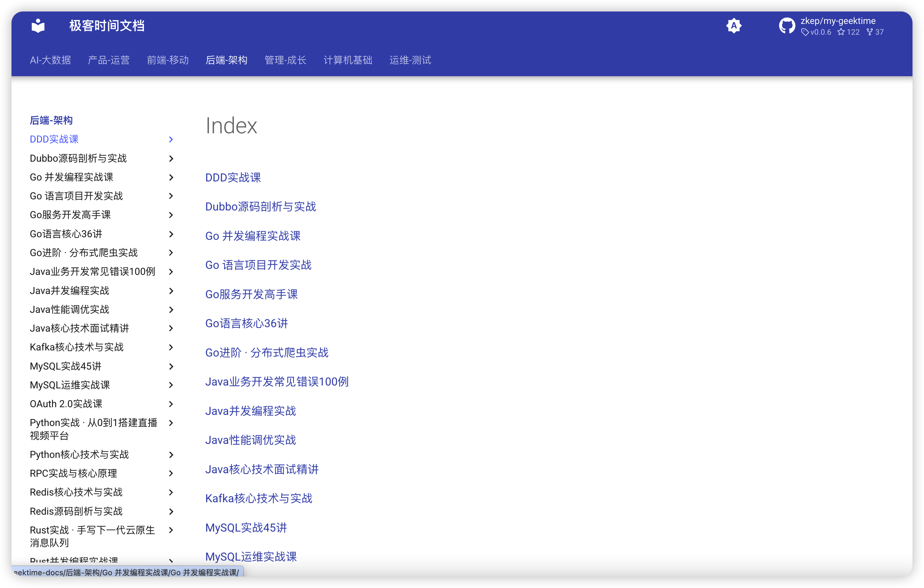This screenshot has width=924, height=588.
Task: Click the 极客时间文档 site title
Action: [107, 26]
